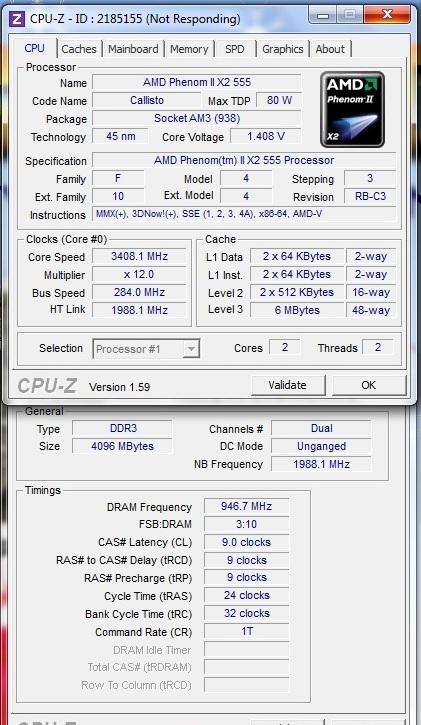Click the HT Link value 1988.1 MHz in Clocks
This screenshot has width=421, height=725.
139,310
